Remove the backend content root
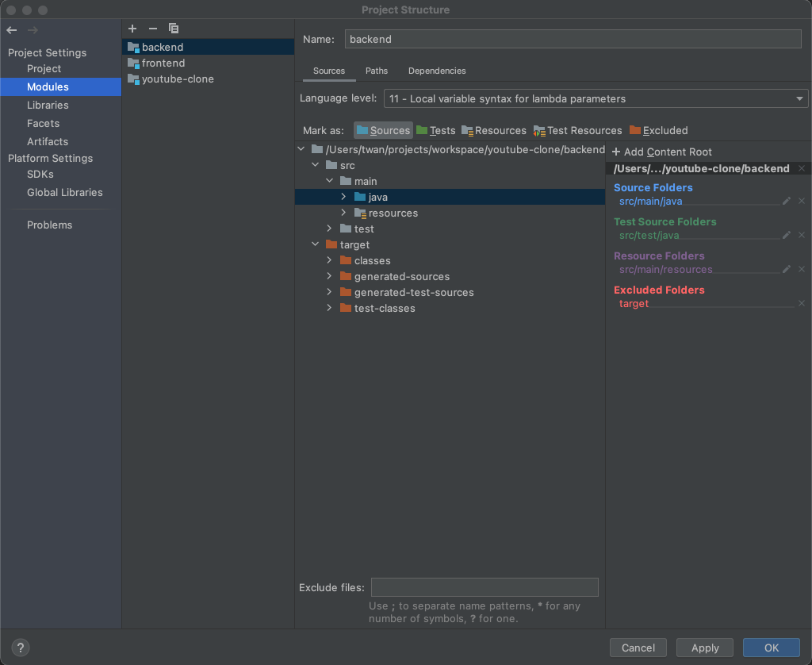This screenshot has width=812, height=665. [801, 168]
